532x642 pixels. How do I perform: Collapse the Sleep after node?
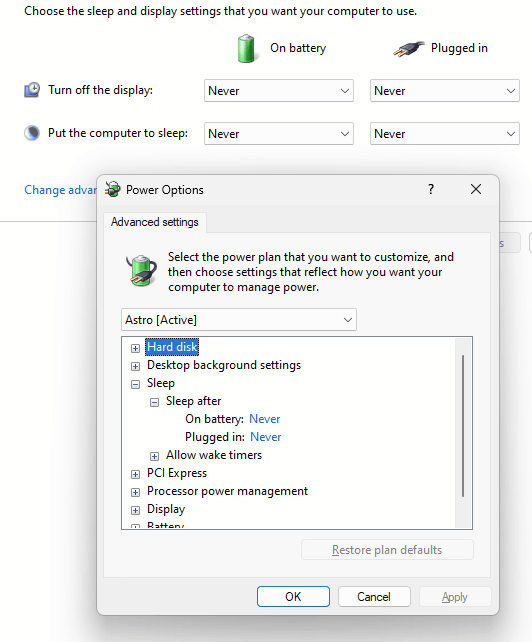click(154, 402)
